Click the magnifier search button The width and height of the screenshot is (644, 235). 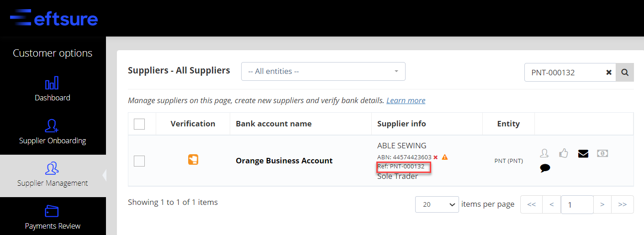[625, 72]
